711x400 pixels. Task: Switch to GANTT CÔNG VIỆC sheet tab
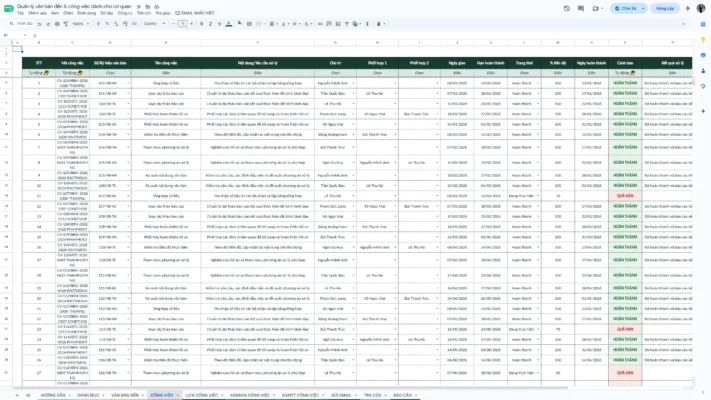click(300, 395)
